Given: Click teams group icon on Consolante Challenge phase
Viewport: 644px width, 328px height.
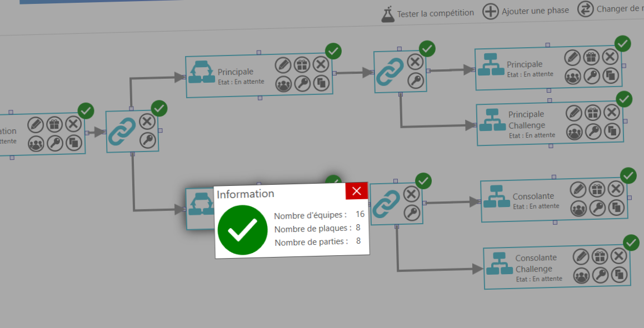Looking at the screenshot, I should tap(581, 275).
